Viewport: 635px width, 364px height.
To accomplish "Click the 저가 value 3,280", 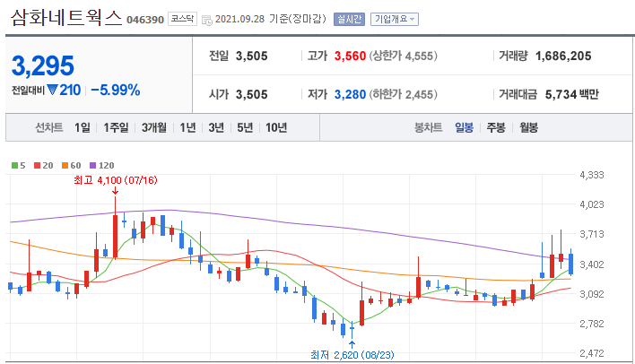I will coord(350,94).
